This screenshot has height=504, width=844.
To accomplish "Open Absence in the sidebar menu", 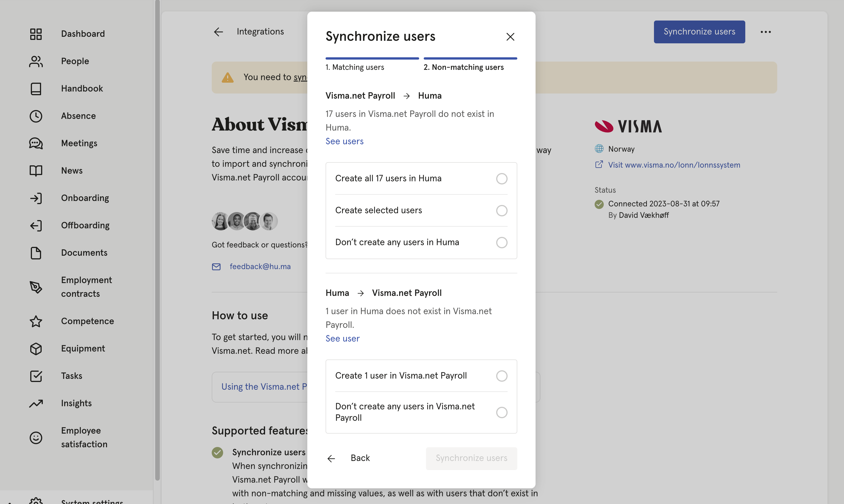I will [78, 116].
